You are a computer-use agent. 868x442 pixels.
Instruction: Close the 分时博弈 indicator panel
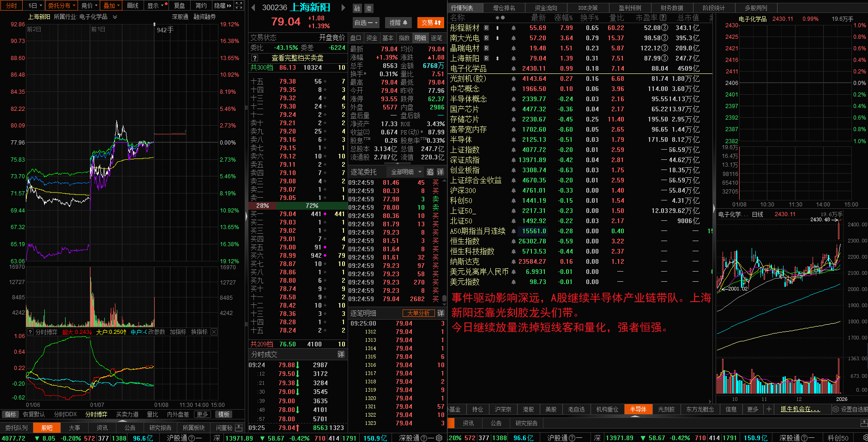(214, 332)
